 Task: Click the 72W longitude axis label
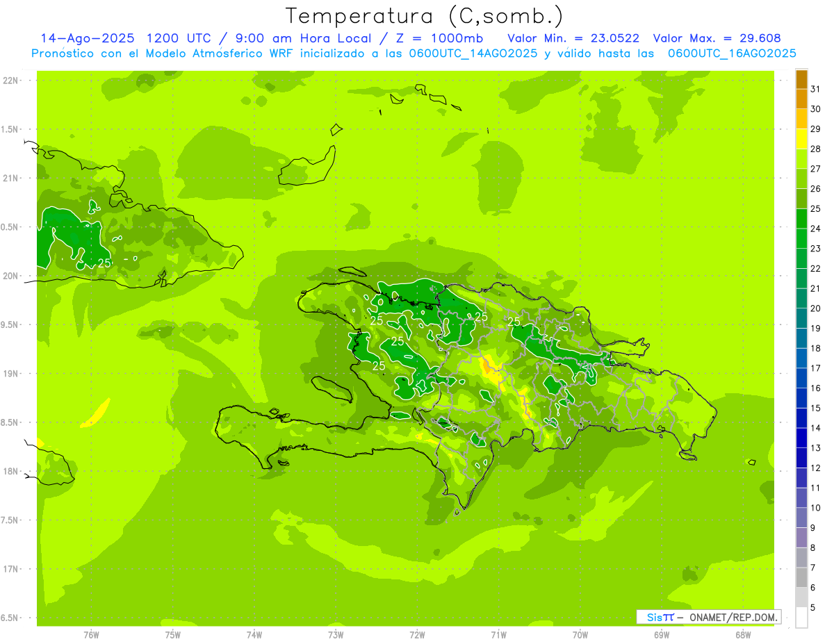(417, 634)
